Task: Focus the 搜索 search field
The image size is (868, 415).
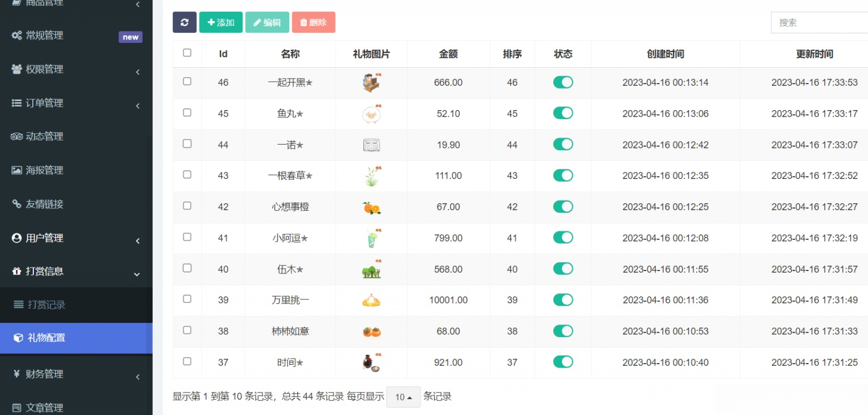Action: coord(819,23)
